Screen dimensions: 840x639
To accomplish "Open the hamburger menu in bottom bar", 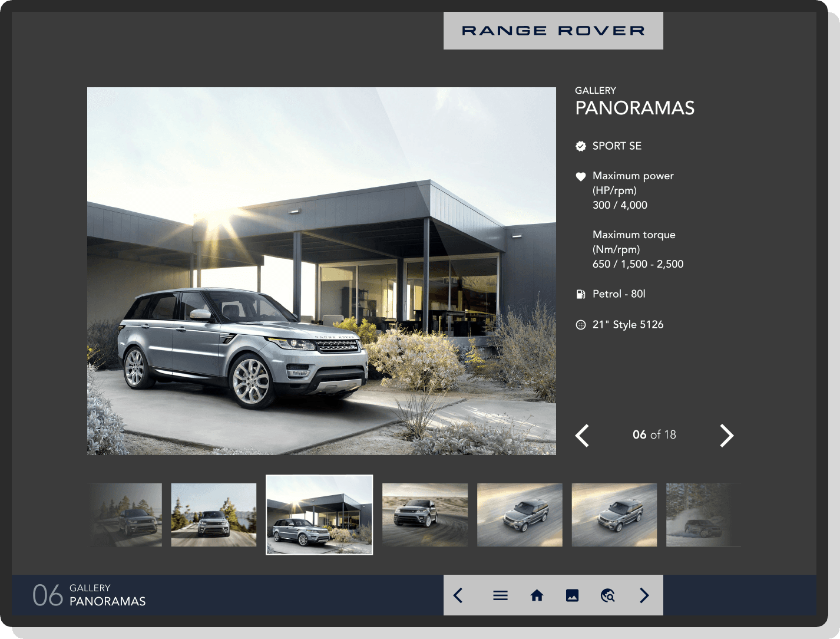I will (x=500, y=595).
